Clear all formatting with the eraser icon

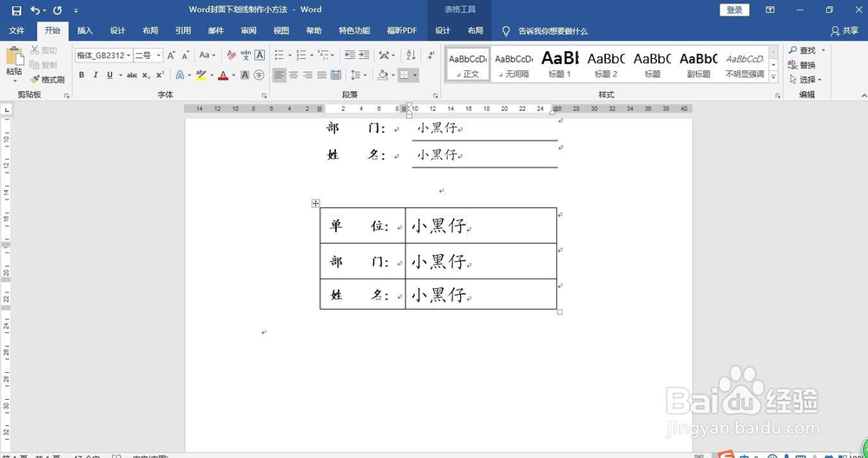(x=232, y=56)
